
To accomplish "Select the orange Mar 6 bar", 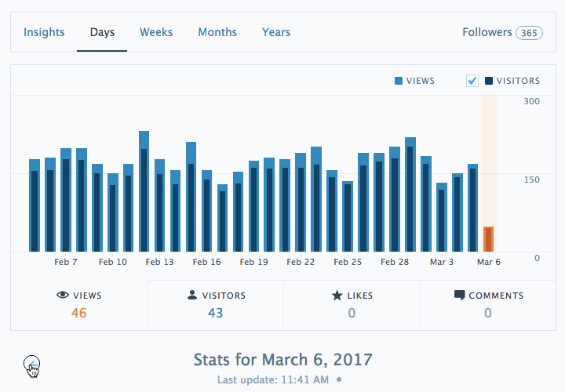I will [488, 239].
